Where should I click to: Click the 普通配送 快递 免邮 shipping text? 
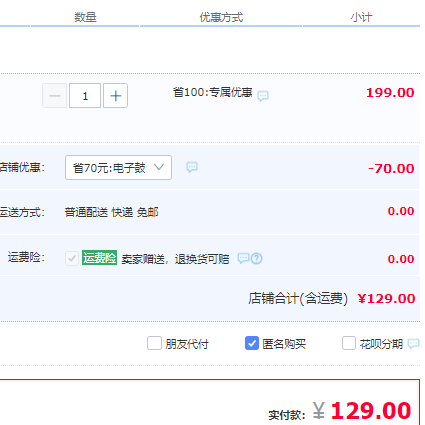[111, 212]
